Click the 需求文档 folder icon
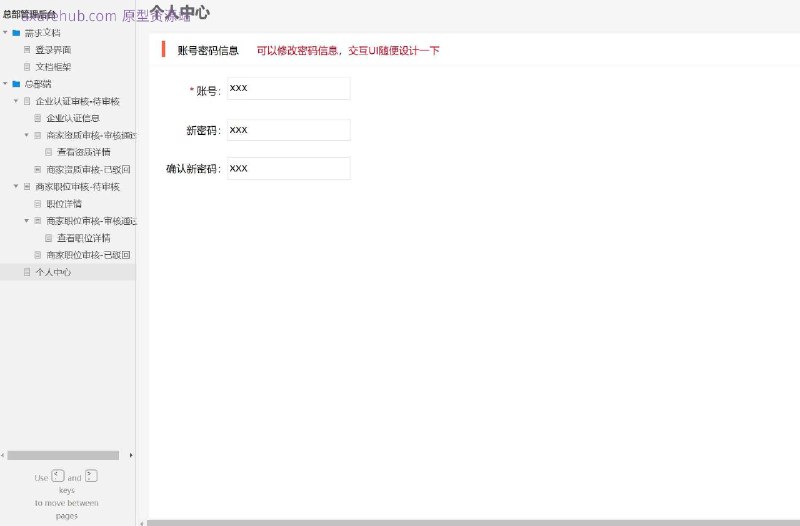This screenshot has width=800, height=526. tap(16, 33)
